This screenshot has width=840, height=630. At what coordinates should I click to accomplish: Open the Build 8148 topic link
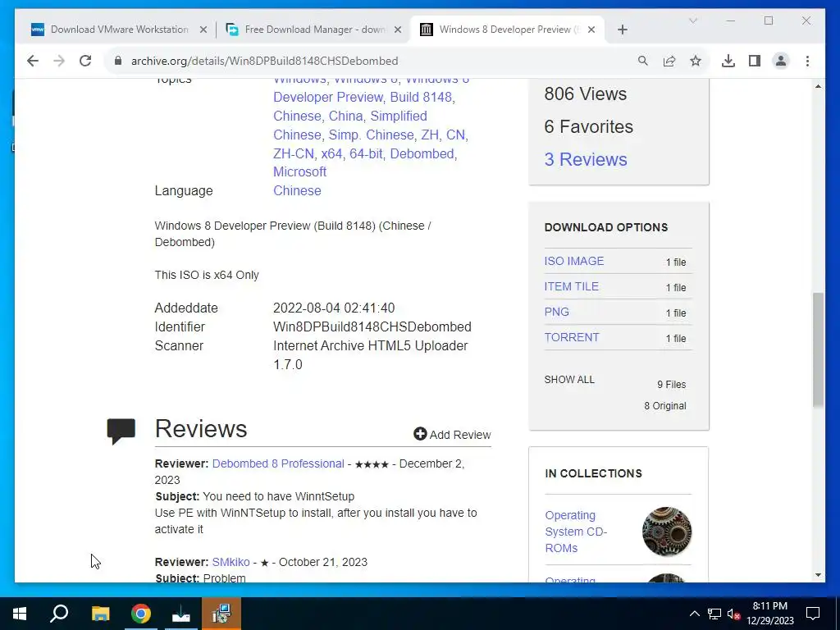click(x=421, y=97)
